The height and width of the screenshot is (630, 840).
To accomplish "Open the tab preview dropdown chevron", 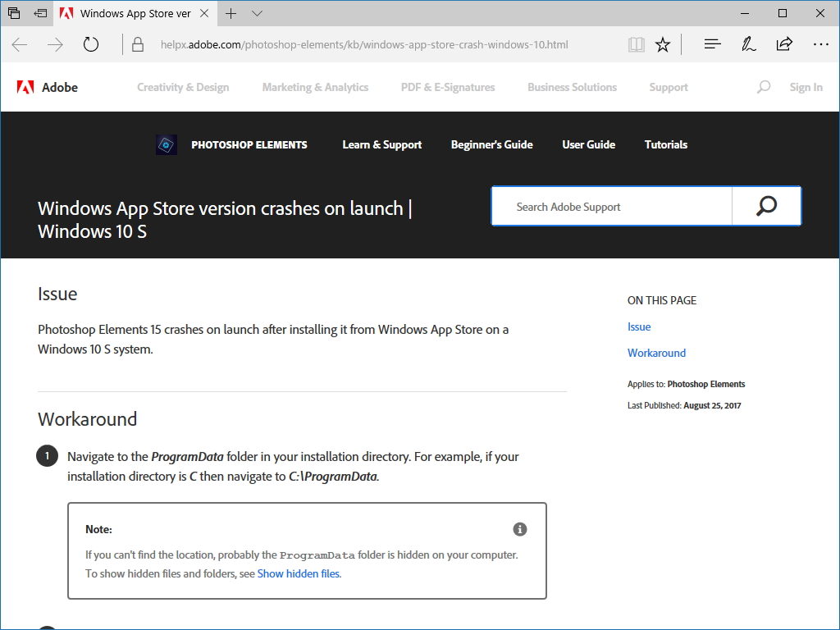I will coord(258,14).
